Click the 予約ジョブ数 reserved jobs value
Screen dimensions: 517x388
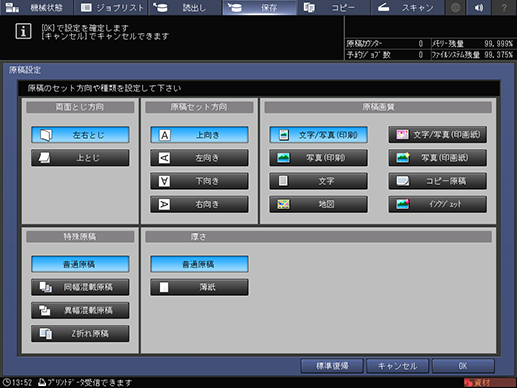[421, 55]
